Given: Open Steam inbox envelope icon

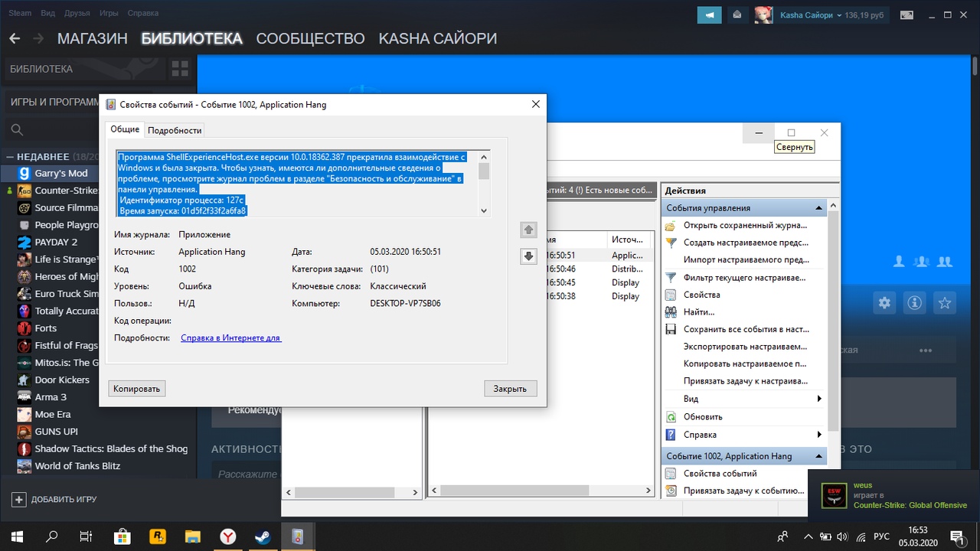Looking at the screenshot, I should (736, 15).
